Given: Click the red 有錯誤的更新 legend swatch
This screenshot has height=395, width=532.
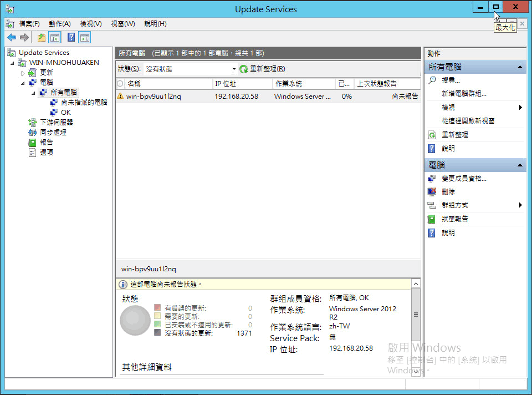Looking at the screenshot, I should pyautogui.click(x=157, y=307).
